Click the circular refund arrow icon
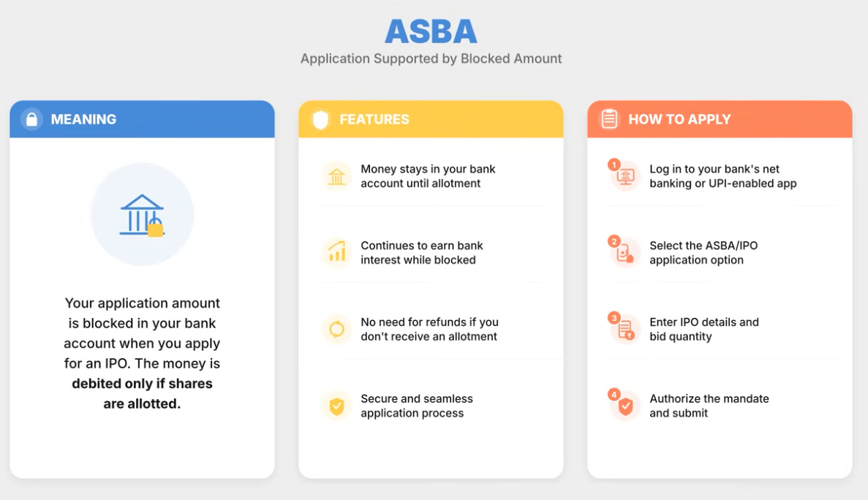The image size is (868, 500). pos(336,329)
